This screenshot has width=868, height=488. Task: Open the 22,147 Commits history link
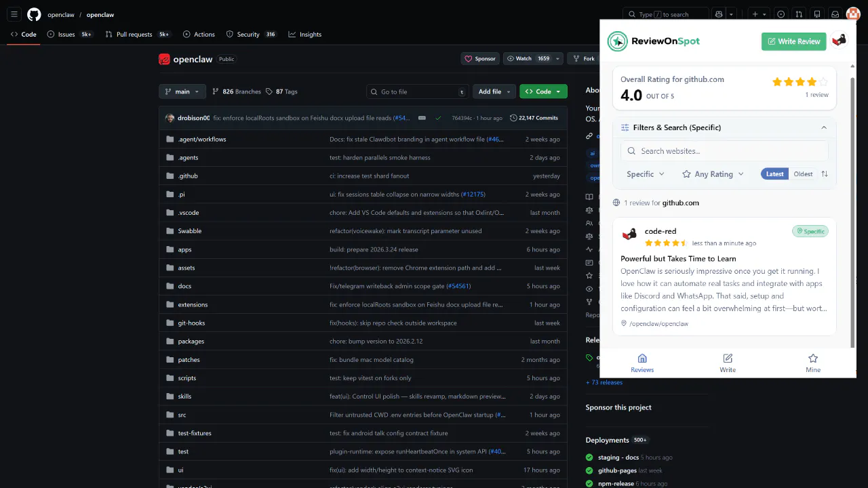534,118
